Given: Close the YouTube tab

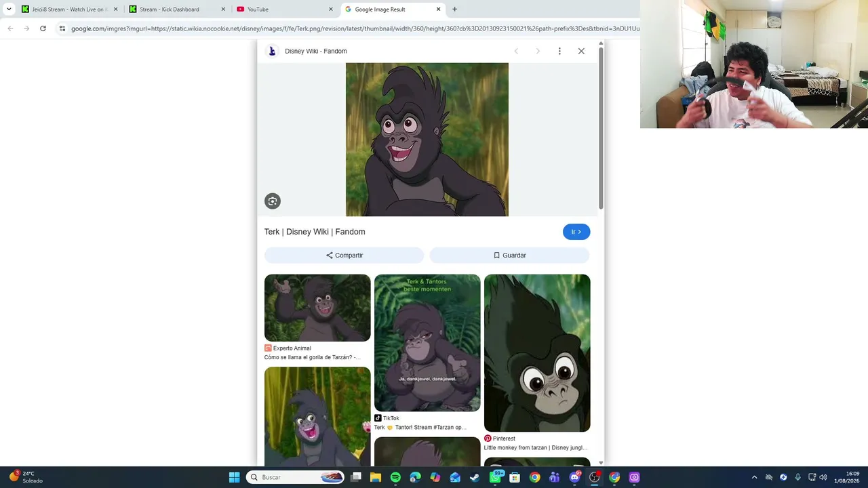Looking at the screenshot, I should click(x=331, y=9).
